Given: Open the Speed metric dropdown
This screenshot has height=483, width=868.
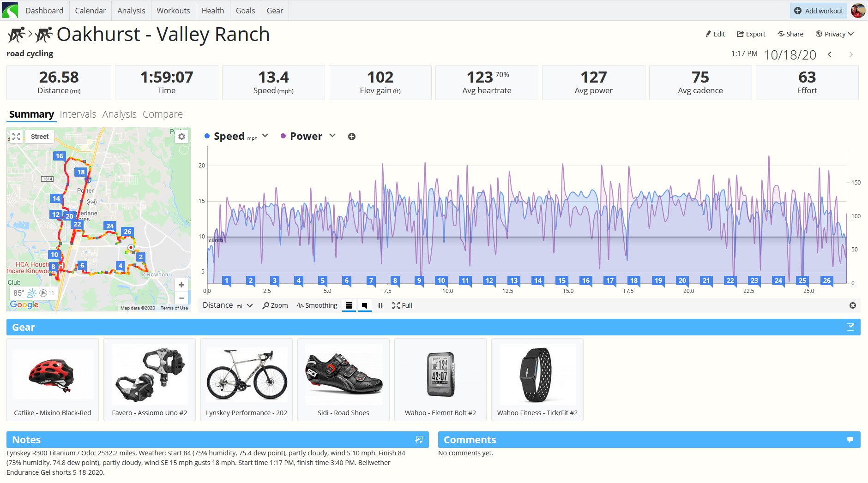Looking at the screenshot, I should 265,136.
